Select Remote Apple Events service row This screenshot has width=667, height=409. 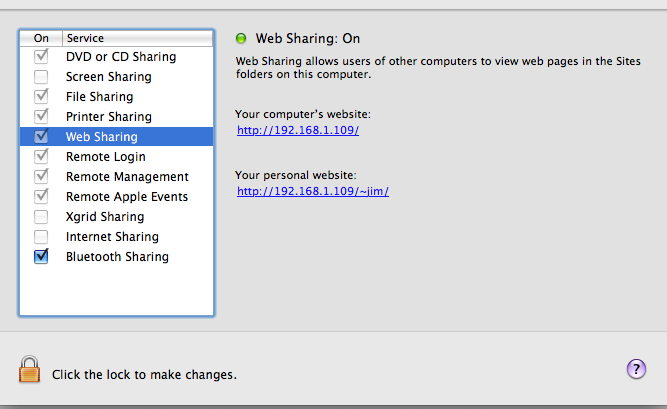116,196
